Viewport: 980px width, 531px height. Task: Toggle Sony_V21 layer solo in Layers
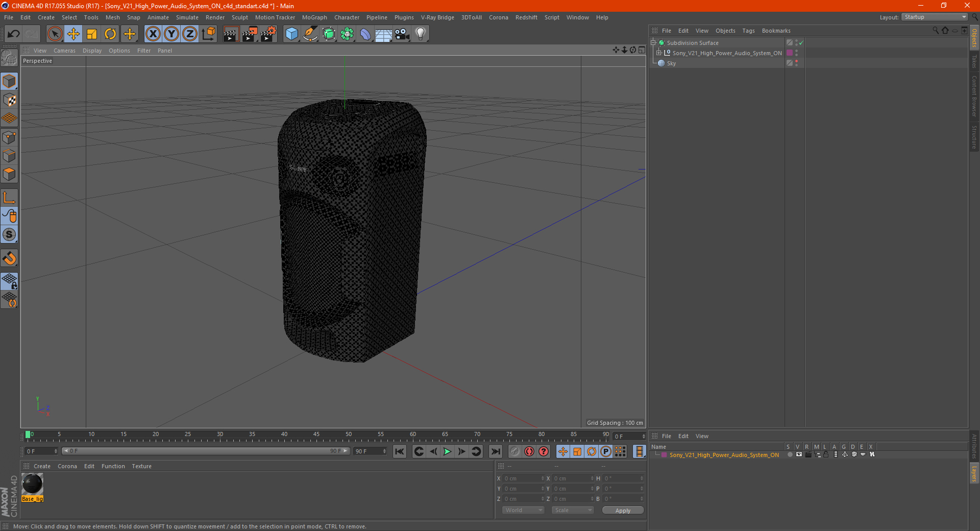coord(790,454)
